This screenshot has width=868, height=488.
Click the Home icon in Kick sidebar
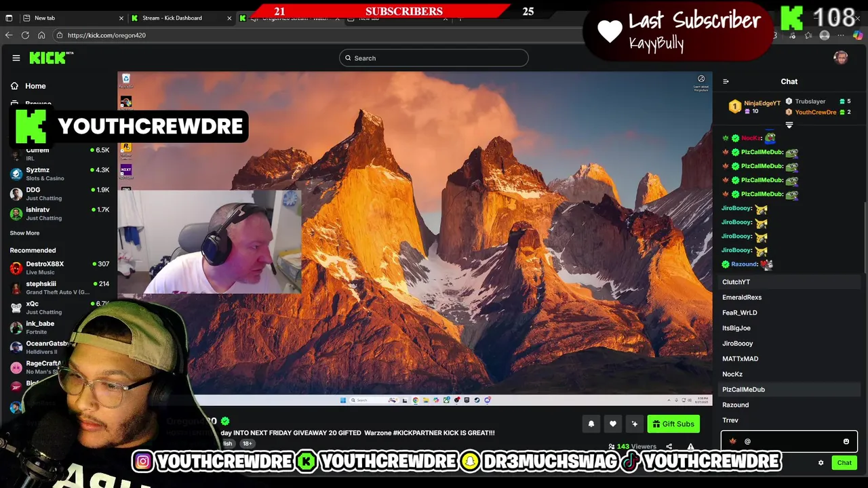click(x=14, y=86)
